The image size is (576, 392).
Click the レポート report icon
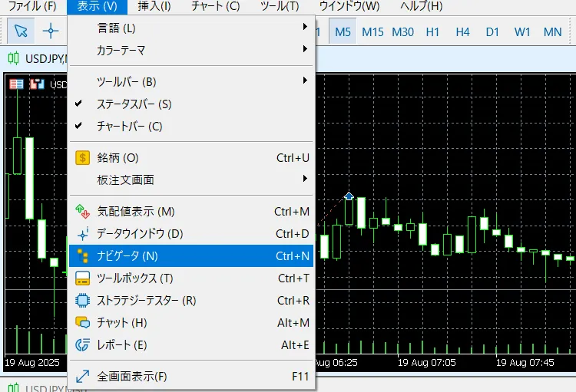click(x=83, y=345)
